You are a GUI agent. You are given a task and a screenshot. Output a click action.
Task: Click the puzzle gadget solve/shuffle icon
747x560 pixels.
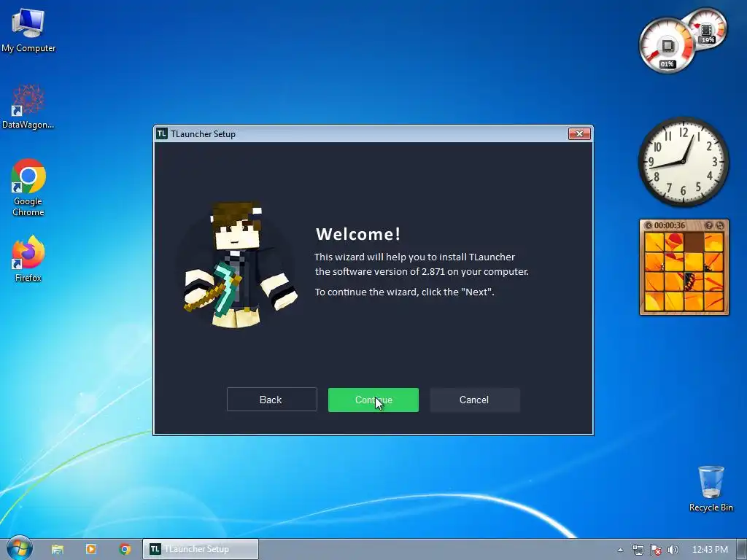[720, 225]
